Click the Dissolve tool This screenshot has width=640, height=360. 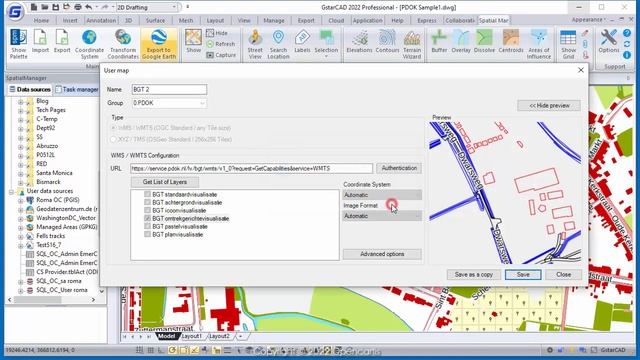click(x=484, y=41)
